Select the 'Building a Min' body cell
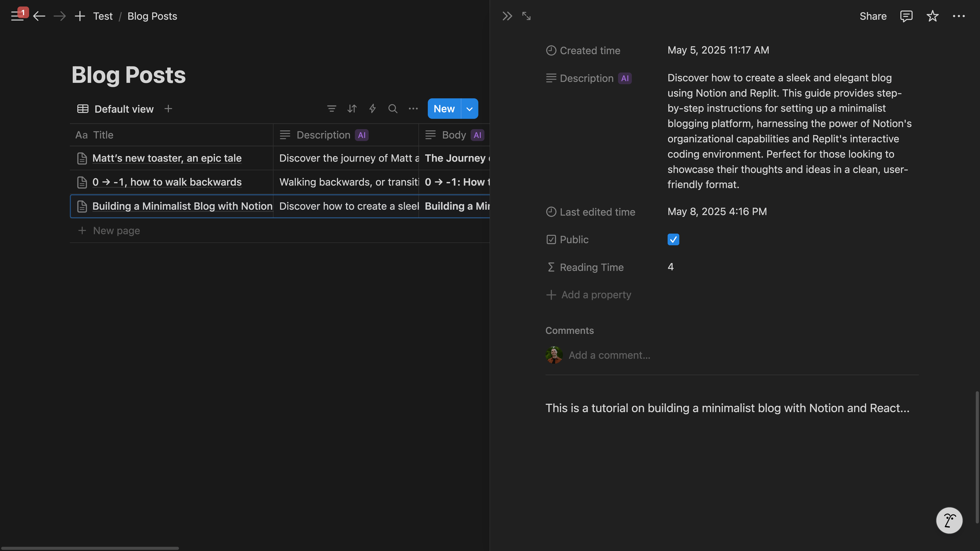Viewport: 980px width, 551px height. click(x=454, y=206)
